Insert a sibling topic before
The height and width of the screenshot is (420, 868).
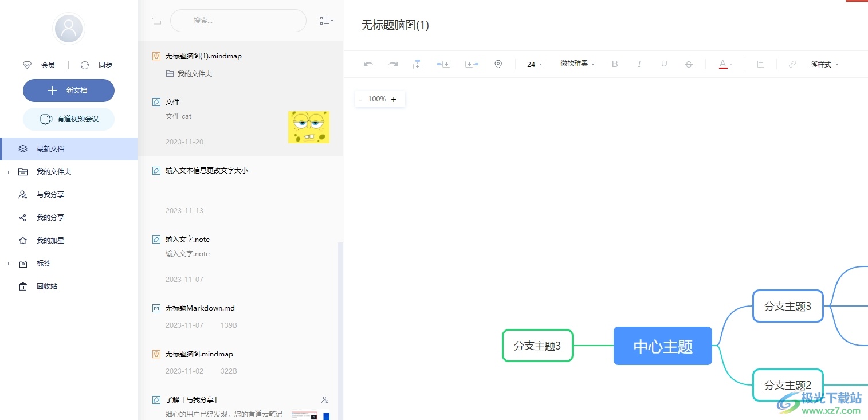472,64
